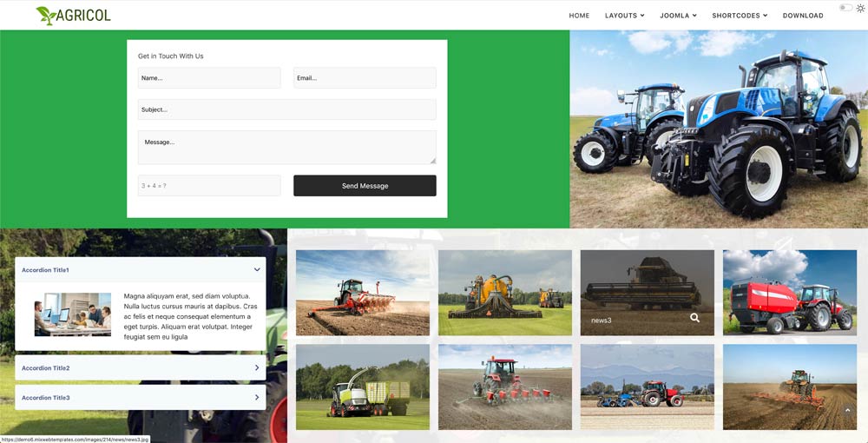The image size is (868, 443).
Task: Go to the Home menu item
Action: click(579, 16)
